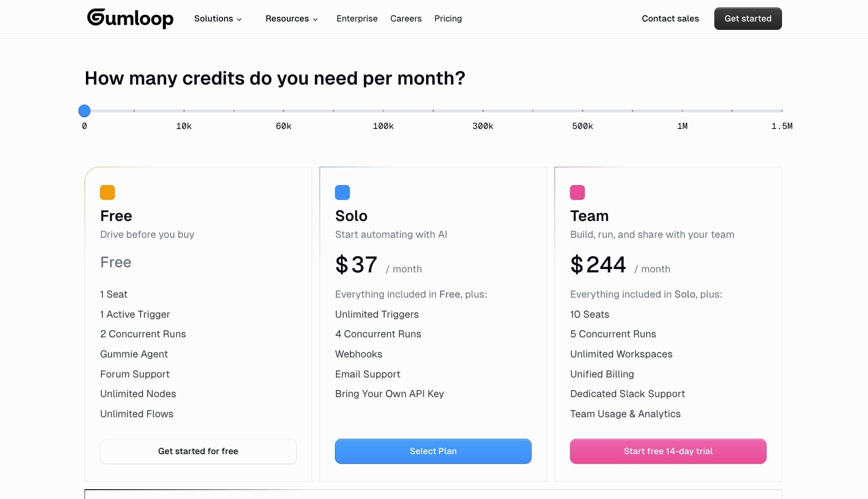The width and height of the screenshot is (868, 499).
Task: Expand the Solutions dropdown menu
Action: 218,19
